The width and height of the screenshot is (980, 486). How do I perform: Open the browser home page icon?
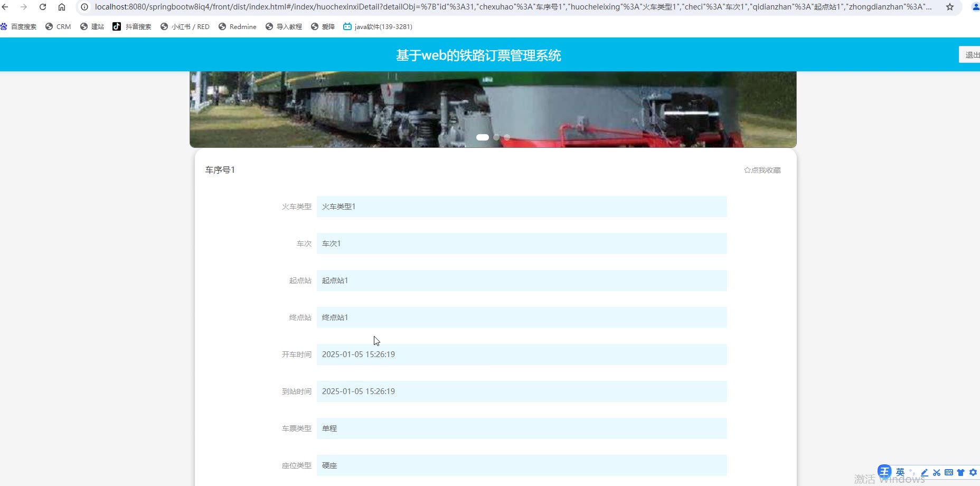point(62,7)
